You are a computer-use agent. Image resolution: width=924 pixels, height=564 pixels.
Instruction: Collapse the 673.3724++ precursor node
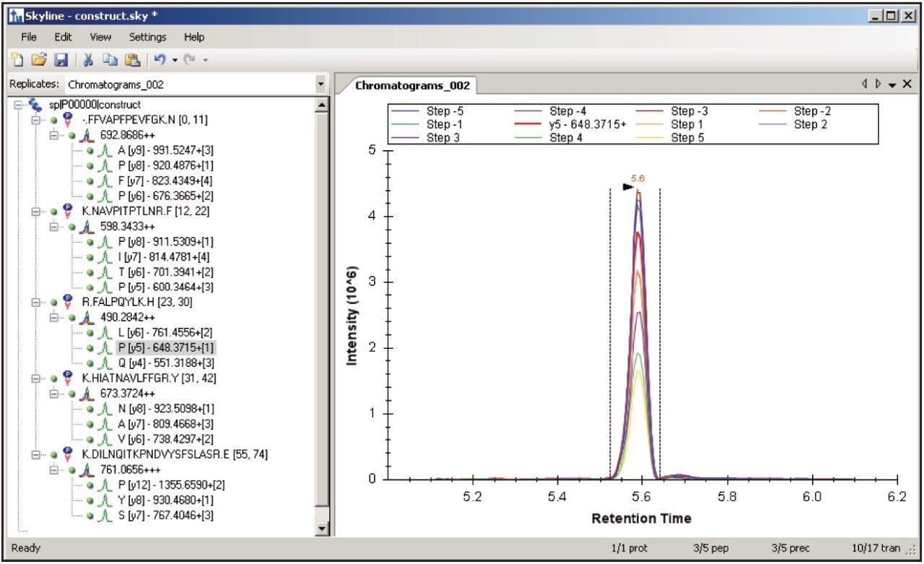55,393
